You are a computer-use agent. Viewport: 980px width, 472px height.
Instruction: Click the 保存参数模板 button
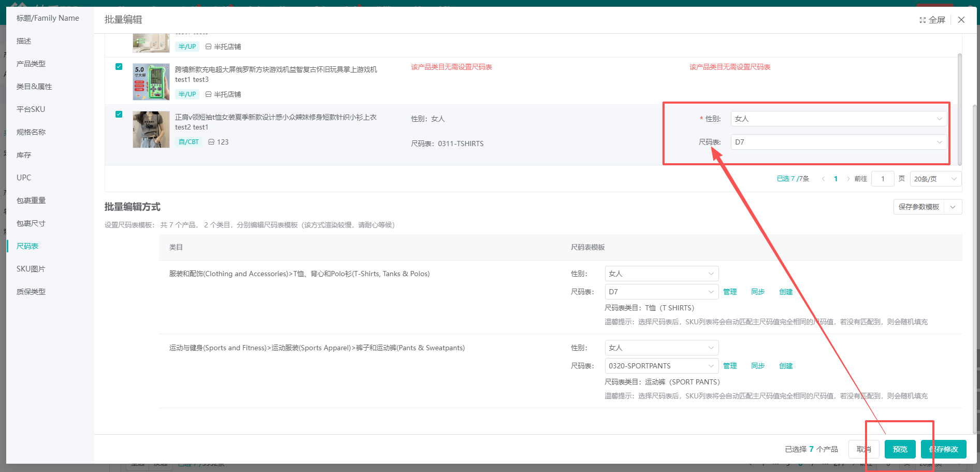click(x=919, y=207)
